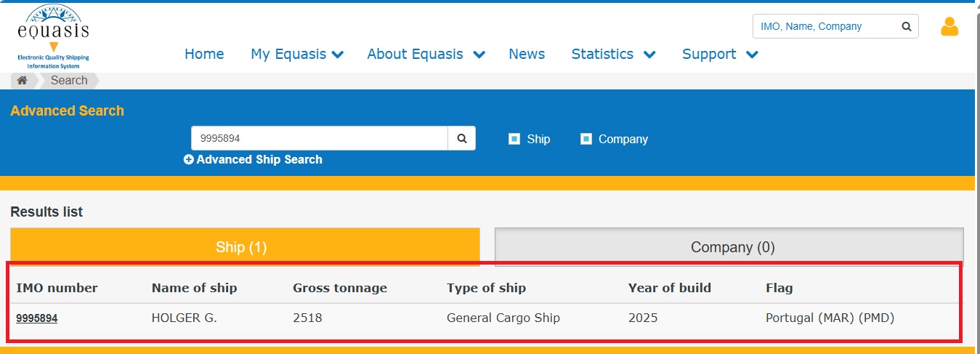The height and width of the screenshot is (354, 980).
Task: Open the user account icon
Action: [949, 27]
